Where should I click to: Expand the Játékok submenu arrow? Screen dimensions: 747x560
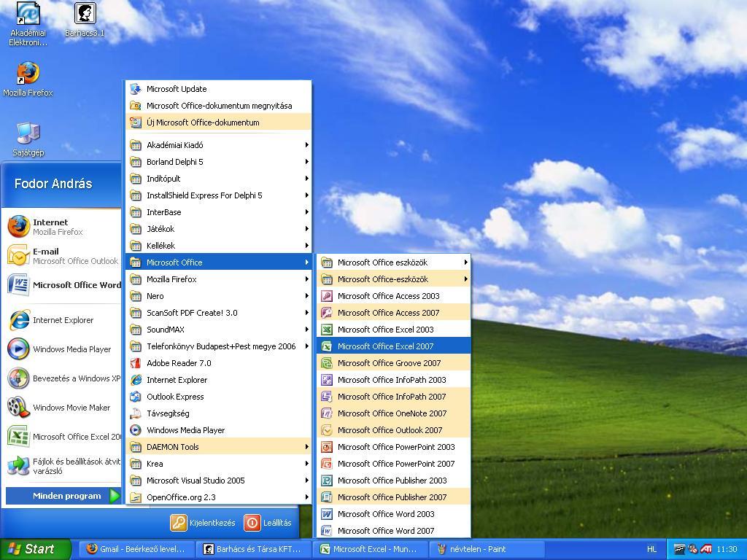pos(307,229)
